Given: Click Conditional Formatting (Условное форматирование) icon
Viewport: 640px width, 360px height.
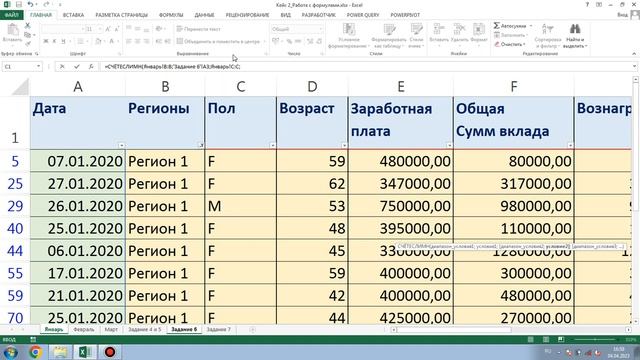Looking at the screenshot, I should 349,30.
